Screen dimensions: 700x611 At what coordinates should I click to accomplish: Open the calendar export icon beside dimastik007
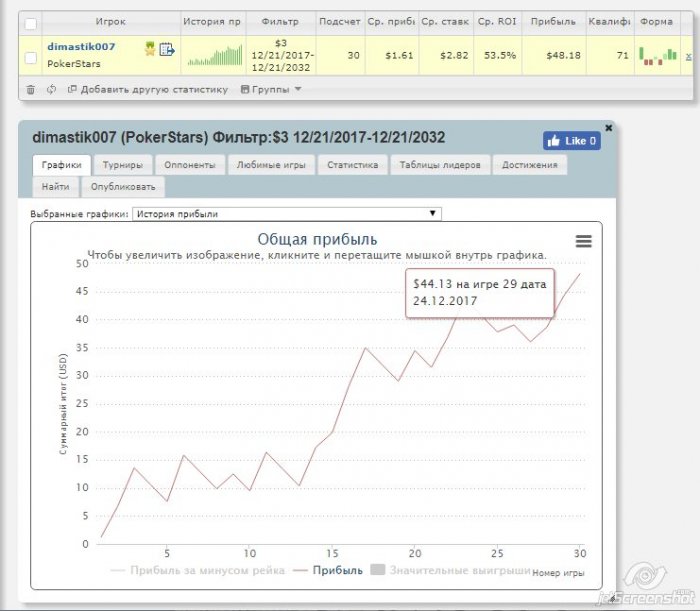point(167,49)
